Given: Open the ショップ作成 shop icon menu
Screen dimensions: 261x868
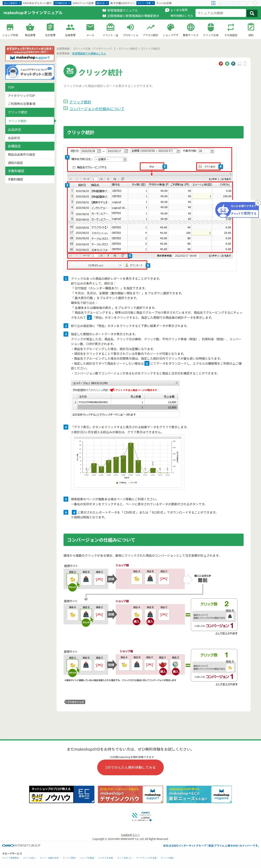Looking at the screenshot, I should click(x=10, y=30).
